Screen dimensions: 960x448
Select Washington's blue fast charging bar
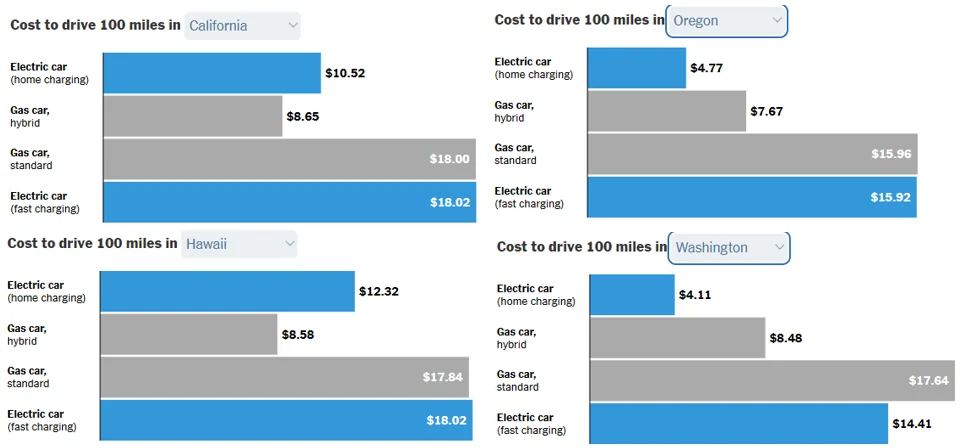pyautogui.click(x=738, y=424)
